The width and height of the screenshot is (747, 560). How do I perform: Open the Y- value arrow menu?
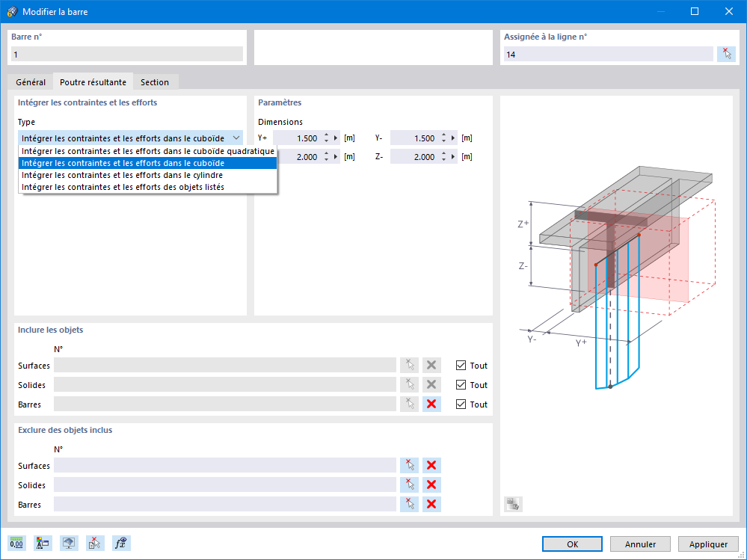(x=453, y=138)
